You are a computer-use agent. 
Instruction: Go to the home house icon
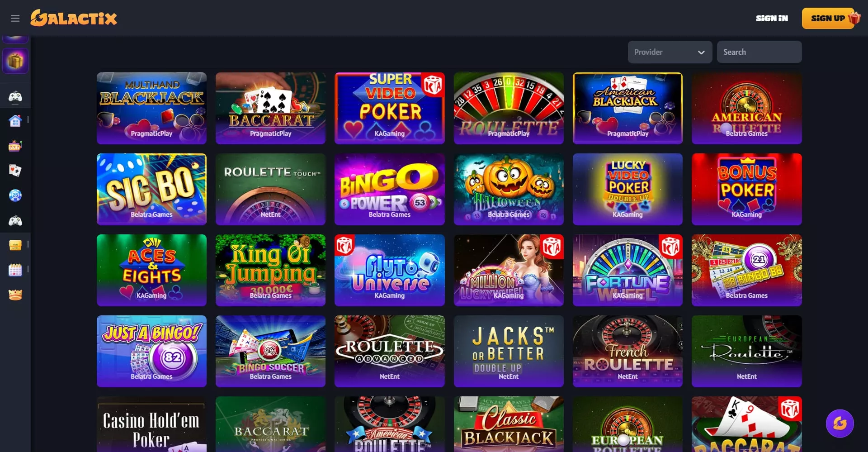[x=15, y=120]
